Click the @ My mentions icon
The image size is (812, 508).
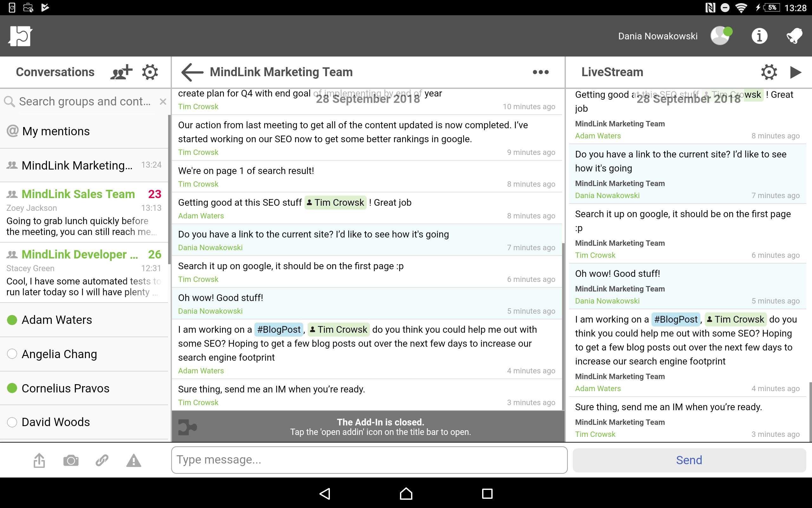tap(12, 131)
